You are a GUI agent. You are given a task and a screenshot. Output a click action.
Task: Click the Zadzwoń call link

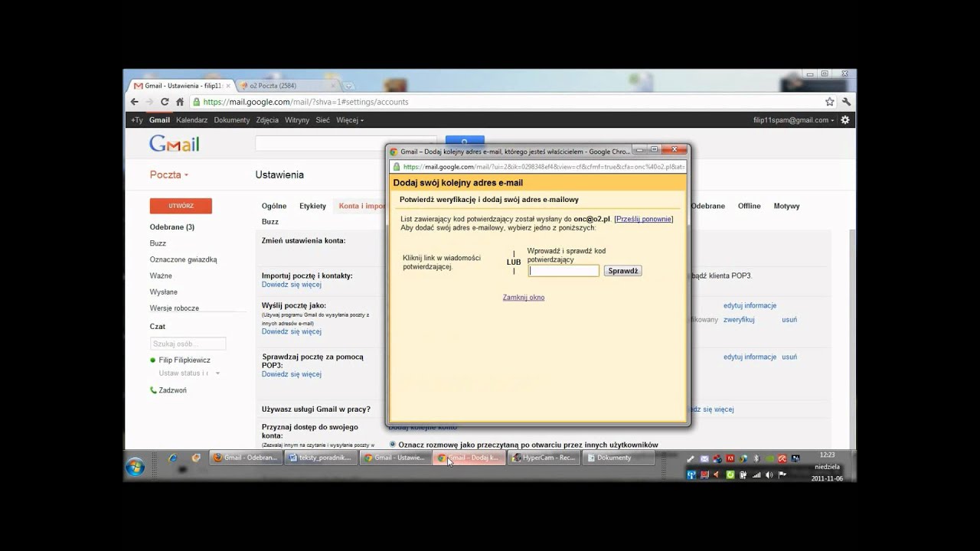pos(172,390)
